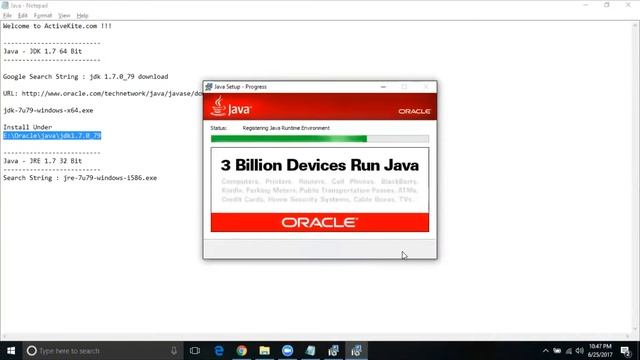This screenshot has height=360, width=640.
Task: Click the jre-7u79-windows-i586.exe search string line
Action: pos(80,178)
